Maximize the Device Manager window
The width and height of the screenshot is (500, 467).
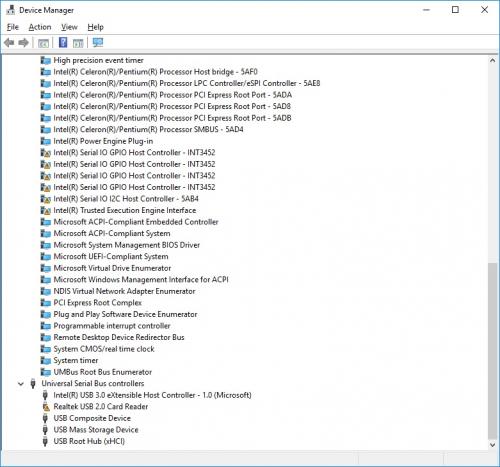pyautogui.click(x=455, y=10)
